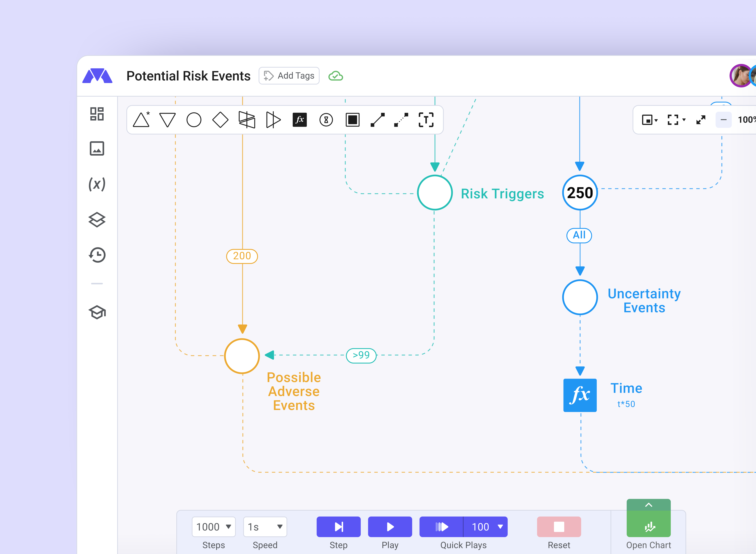
Task: Select the delay hourglass tool
Action: [x=326, y=120]
